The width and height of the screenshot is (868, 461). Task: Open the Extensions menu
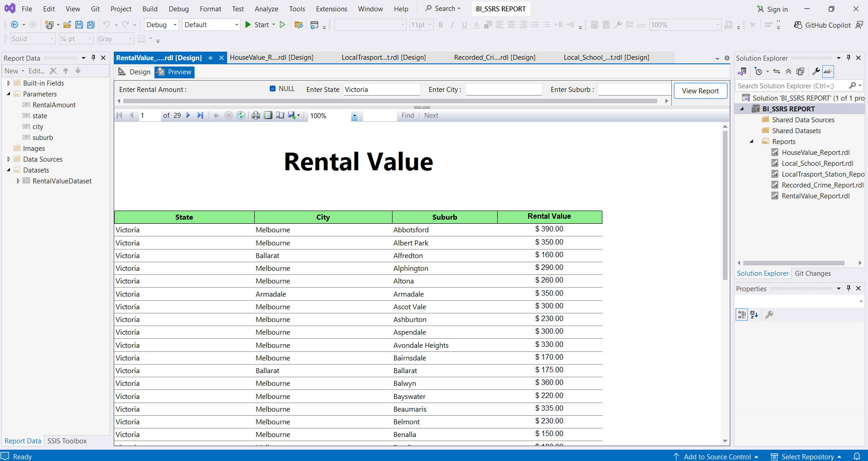click(331, 9)
